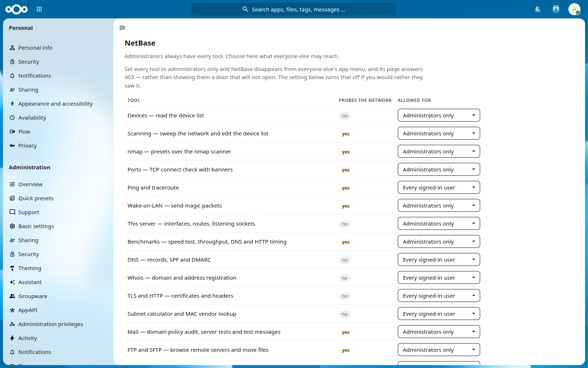Open Quick presets administration page
This screenshot has height=368, width=588.
click(x=58, y=198)
